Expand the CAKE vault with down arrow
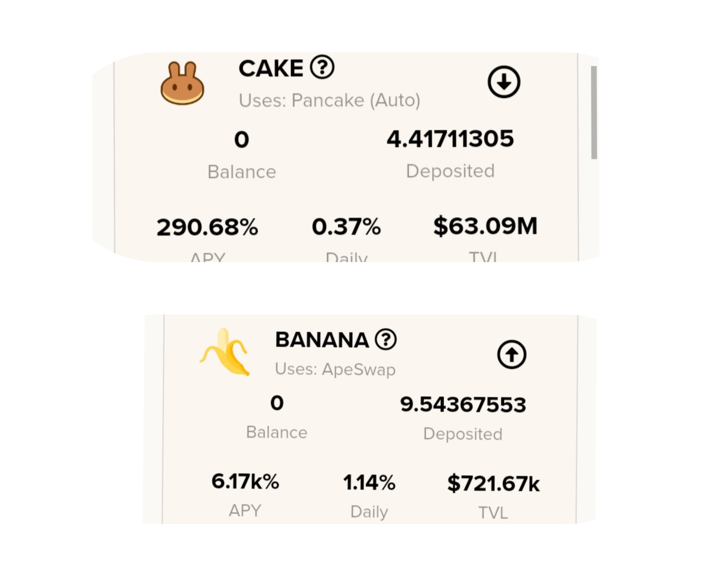Viewport: 728px width, 582px height. coord(504,82)
